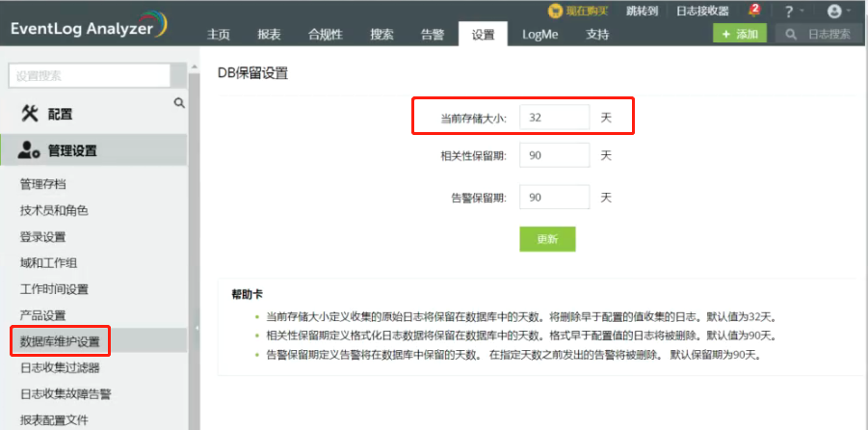The width and height of the screenshot is (868, 430).
Task: Click the DB保留设置 heading
Action: click(x=253, y=73)
